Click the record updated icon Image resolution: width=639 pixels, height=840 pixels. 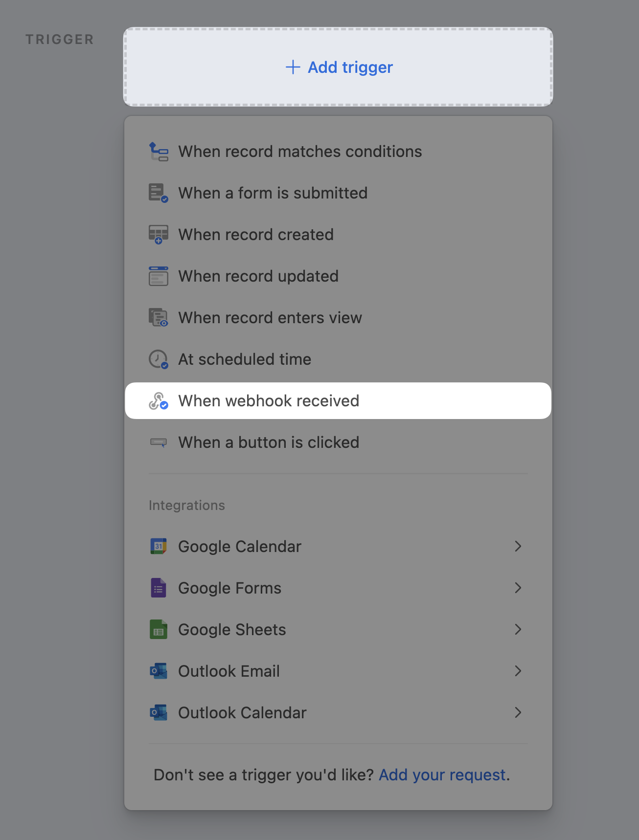(x=159, y=276)
